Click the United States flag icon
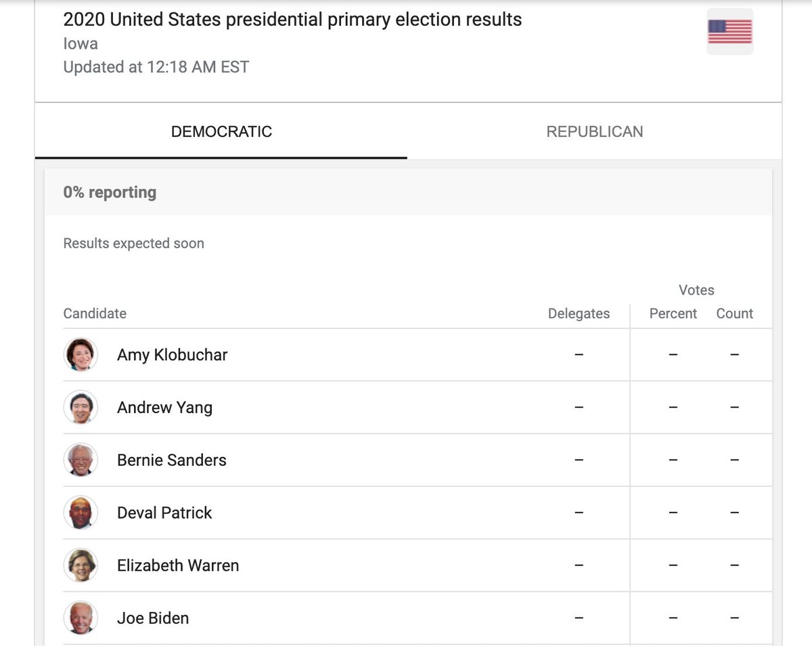Screen dimensions: 812x646 (729, 31)
